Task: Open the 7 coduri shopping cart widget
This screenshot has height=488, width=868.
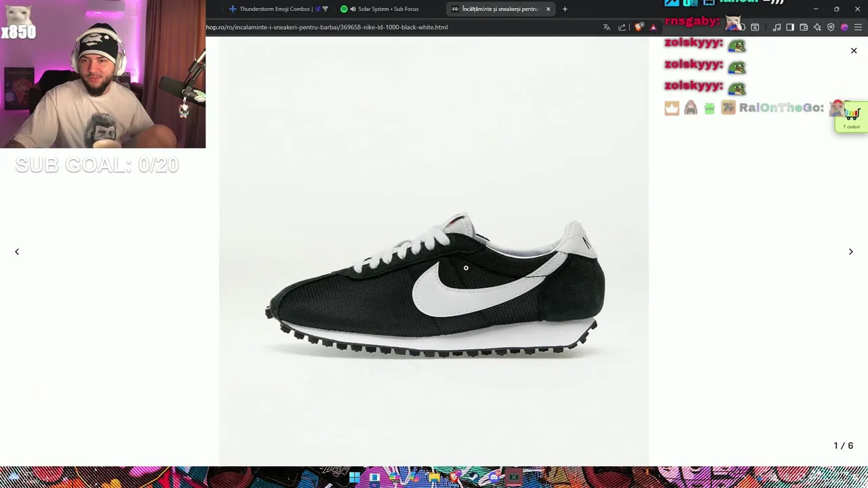Action: (852, 118)
